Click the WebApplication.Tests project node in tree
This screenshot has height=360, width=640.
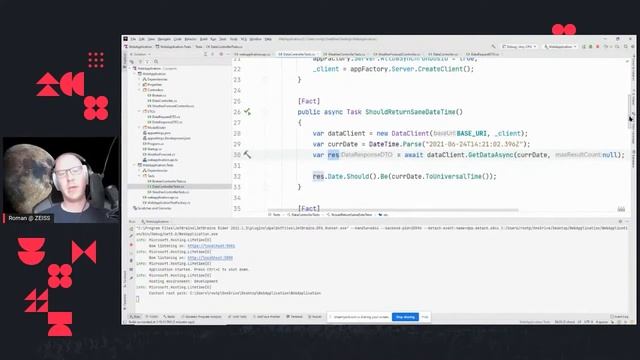tap(156, 165)
